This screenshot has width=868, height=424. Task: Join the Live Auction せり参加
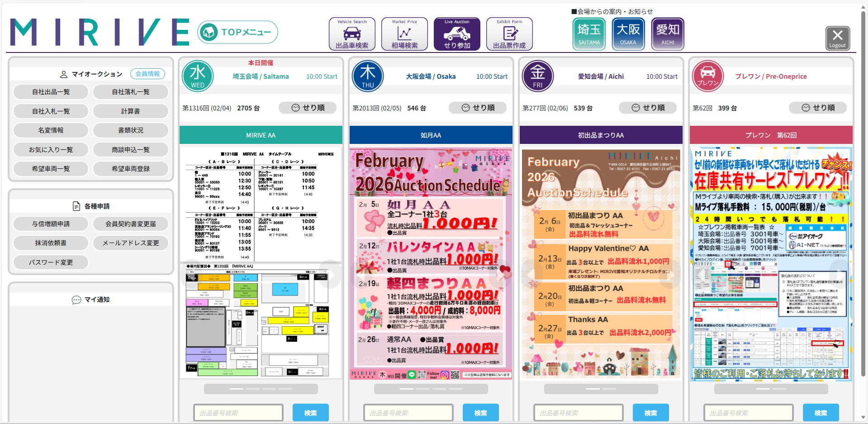(x=457, y=34)
